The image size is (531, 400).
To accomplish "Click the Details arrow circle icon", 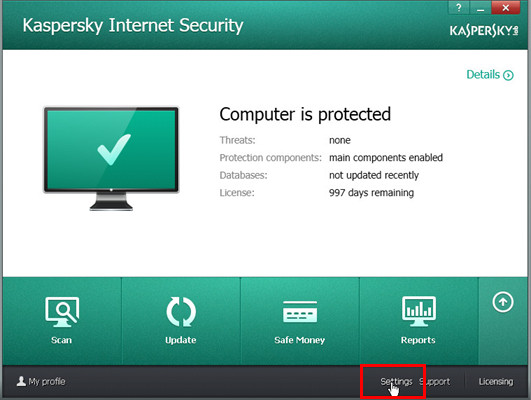I will pos(508,75).
